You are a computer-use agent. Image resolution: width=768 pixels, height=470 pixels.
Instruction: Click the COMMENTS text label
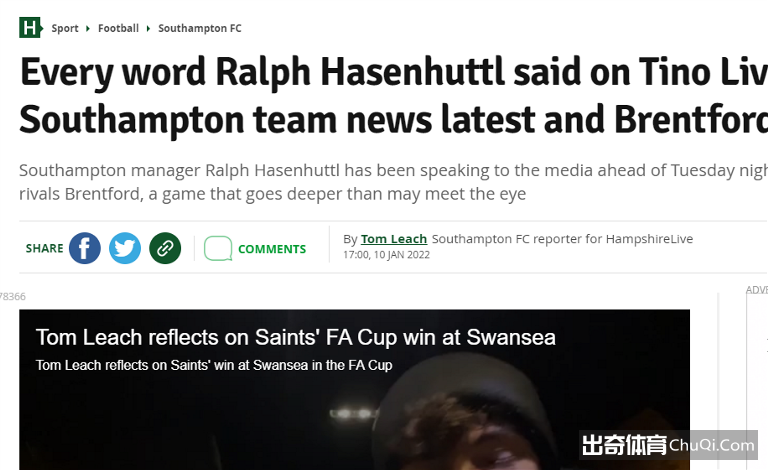pos(272,249)
